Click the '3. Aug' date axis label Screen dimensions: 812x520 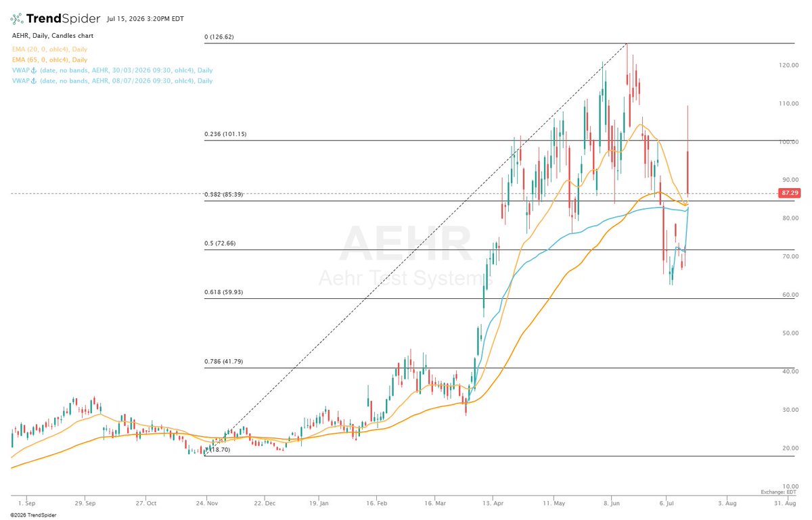tap(727, 503)
